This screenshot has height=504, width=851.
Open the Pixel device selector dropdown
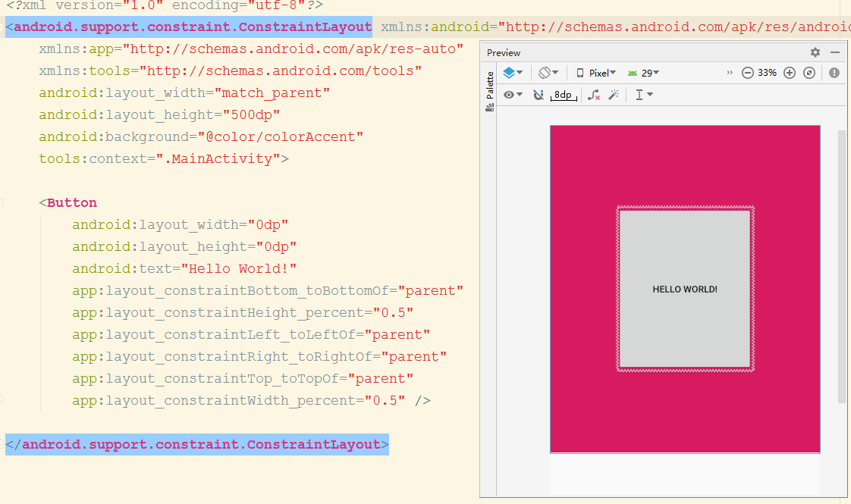click(596, 73)
